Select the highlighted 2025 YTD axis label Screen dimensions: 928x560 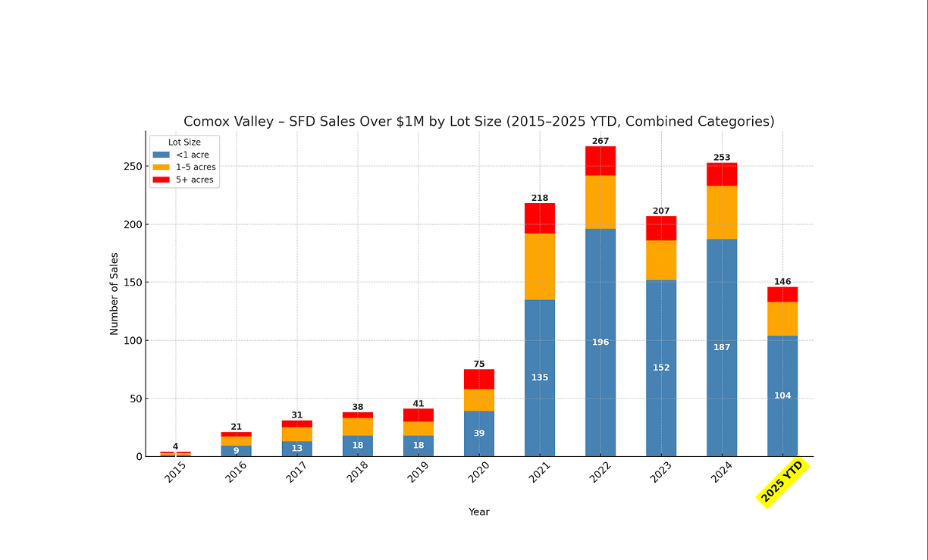point(782,482)
